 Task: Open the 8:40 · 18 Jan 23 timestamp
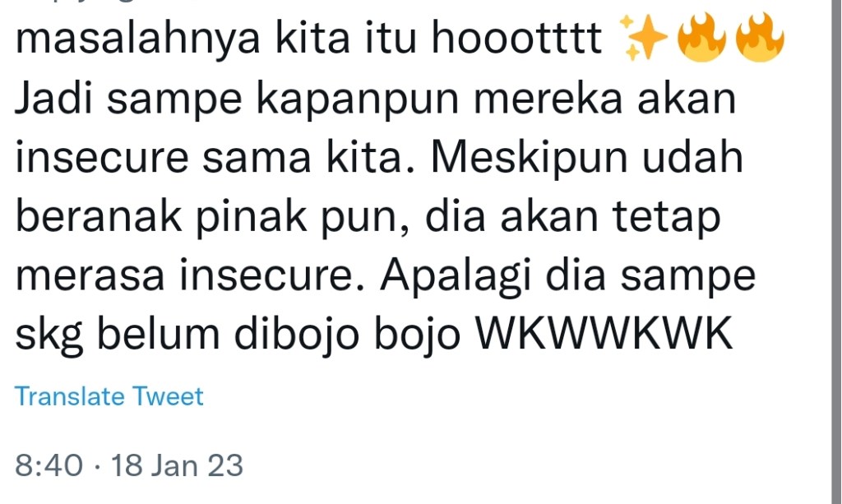[129, 465]
